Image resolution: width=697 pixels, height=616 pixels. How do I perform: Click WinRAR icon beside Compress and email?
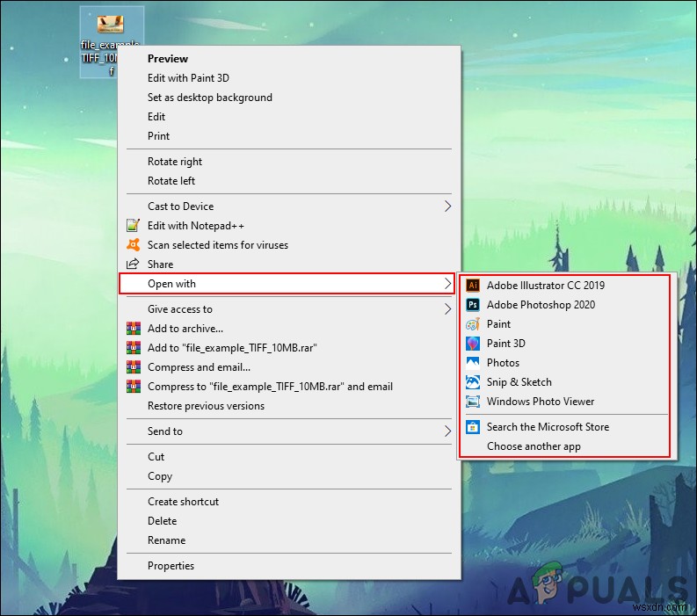pyautogui.click(x=134, y=367)
